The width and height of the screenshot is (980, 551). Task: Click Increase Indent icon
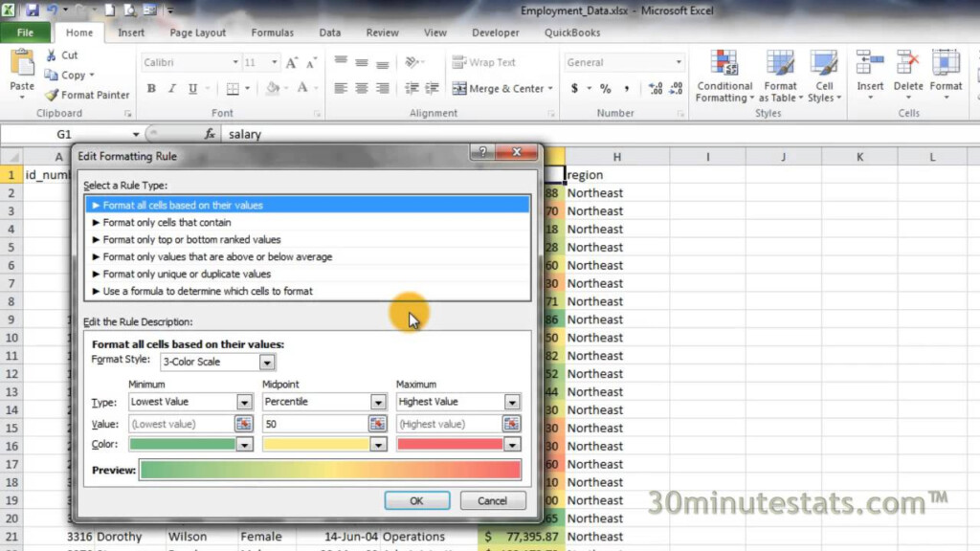click(x=432, y=89)
